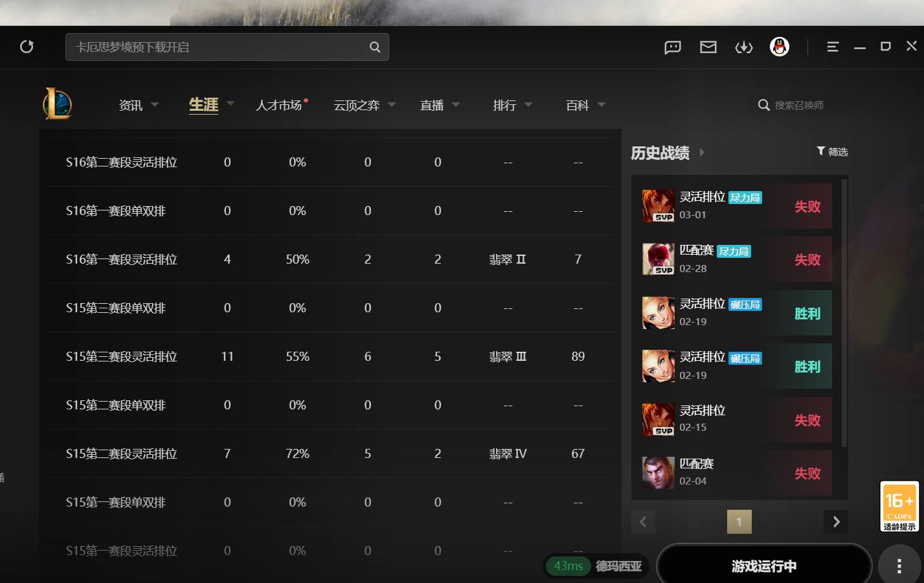Image resolution: width=924 pixels, height=583 pixels.
Task: Click the 筛选 filter label
Action: point(838,152)
